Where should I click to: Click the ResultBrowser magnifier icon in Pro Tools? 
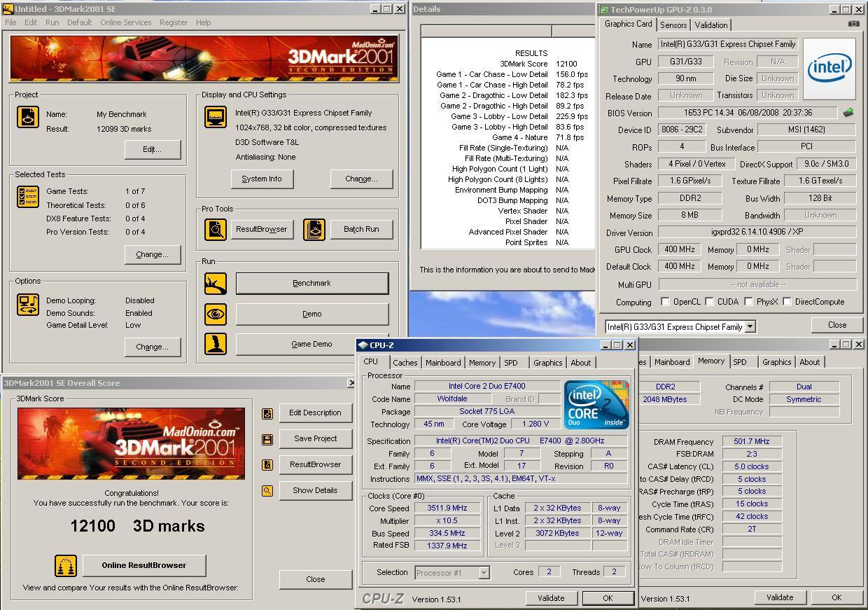point(216,230)
